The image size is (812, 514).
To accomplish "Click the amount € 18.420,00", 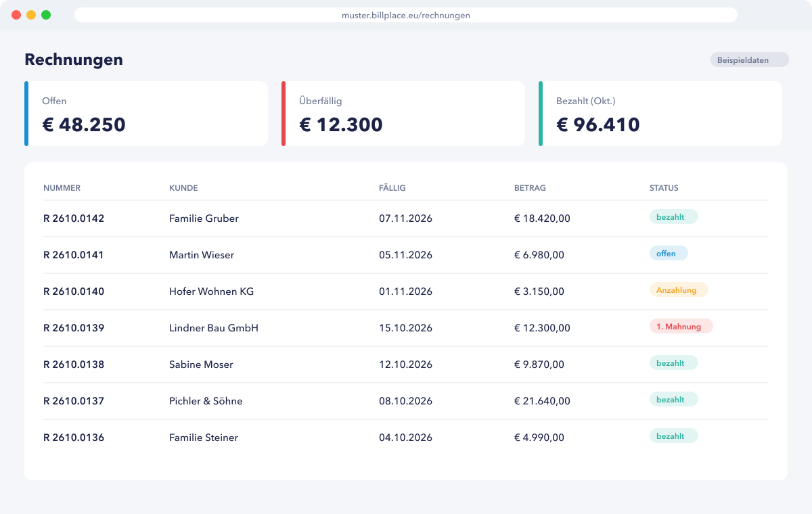I will 542,218.
